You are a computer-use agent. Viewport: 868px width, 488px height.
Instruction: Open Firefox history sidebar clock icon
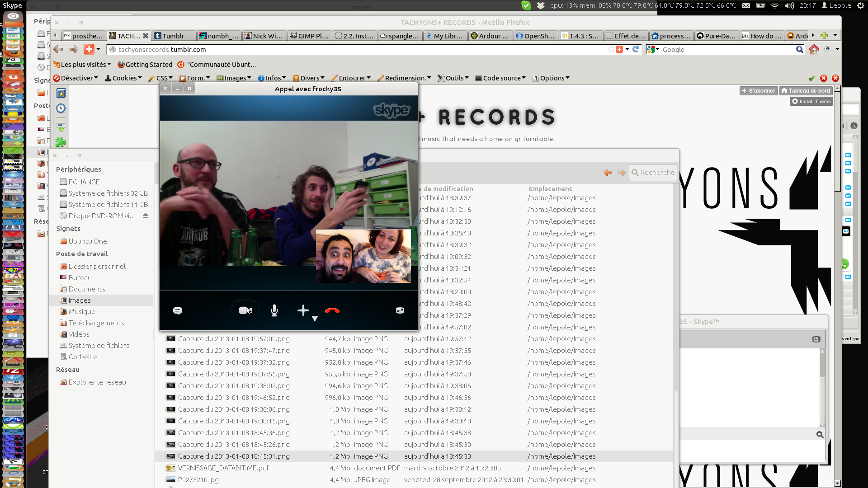61,108
